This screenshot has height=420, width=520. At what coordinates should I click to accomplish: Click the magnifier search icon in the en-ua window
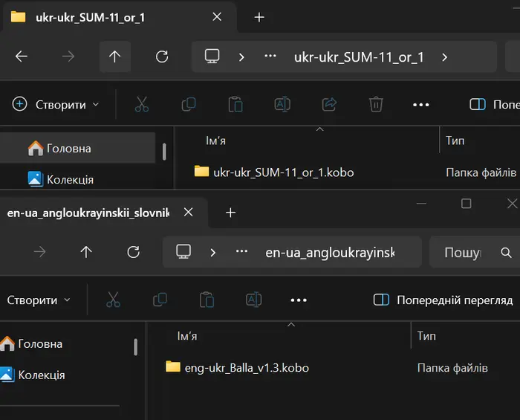pyautogui.click(x=506, y=253)
